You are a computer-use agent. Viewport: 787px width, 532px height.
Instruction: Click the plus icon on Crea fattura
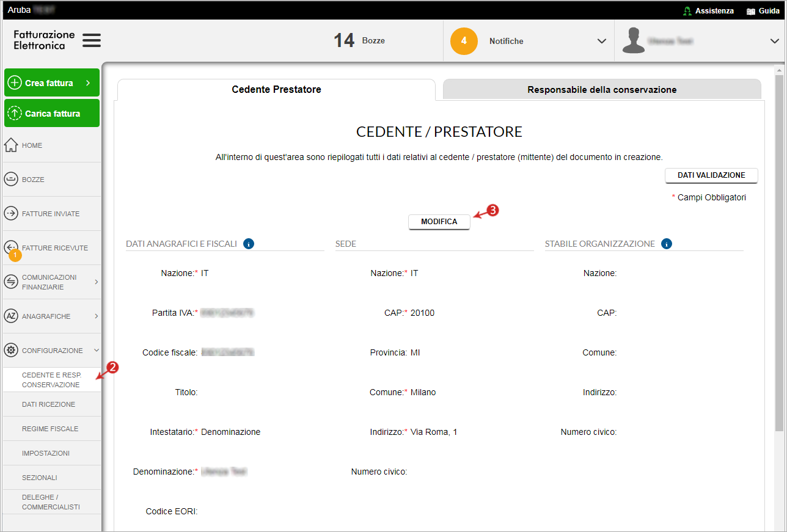point(15,83)
